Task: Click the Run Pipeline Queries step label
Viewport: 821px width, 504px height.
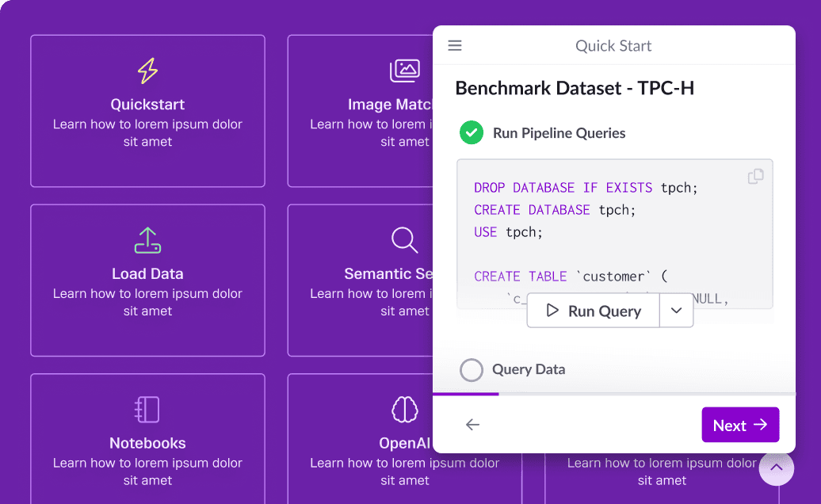Action: pyautogui.click(x=559, y=133)
